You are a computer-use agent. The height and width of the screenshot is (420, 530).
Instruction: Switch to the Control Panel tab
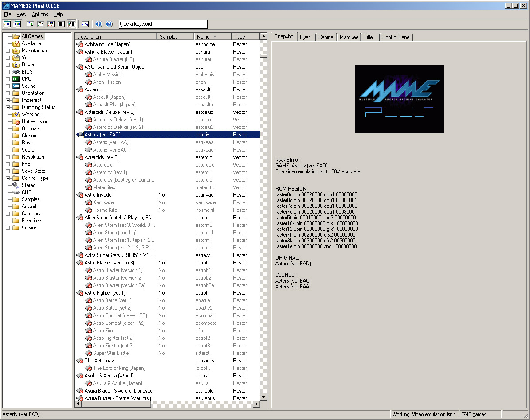coord(396,37)
